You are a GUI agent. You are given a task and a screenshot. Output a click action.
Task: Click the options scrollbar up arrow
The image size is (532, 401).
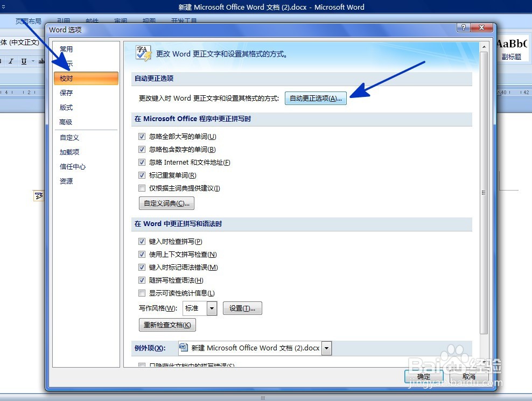pyautogui.click(x=484, y=47)
